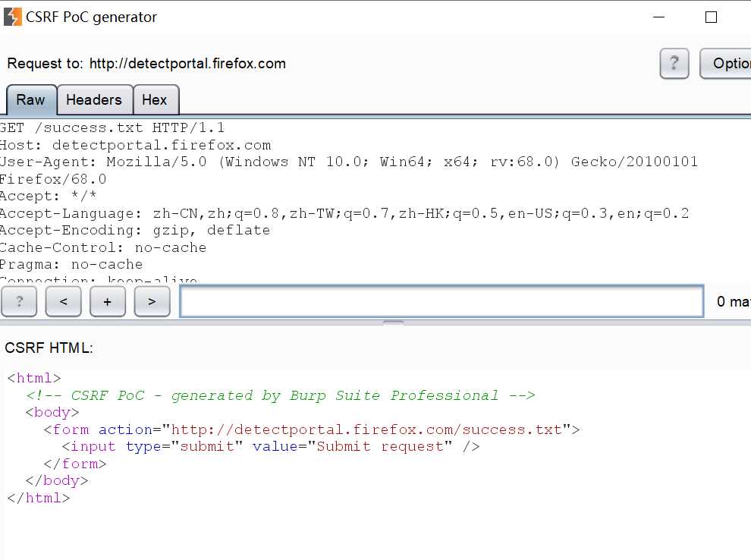Switch to the Hex tab
The width and height of the screenshot is (751, 560).
coord(156,99)
